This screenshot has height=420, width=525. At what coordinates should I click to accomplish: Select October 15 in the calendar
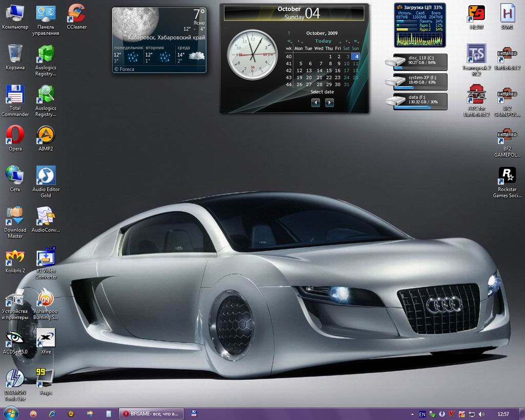tap(329, 71)
